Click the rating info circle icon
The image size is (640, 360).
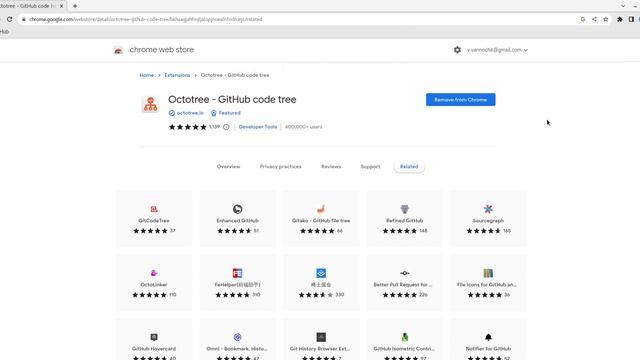226,127
